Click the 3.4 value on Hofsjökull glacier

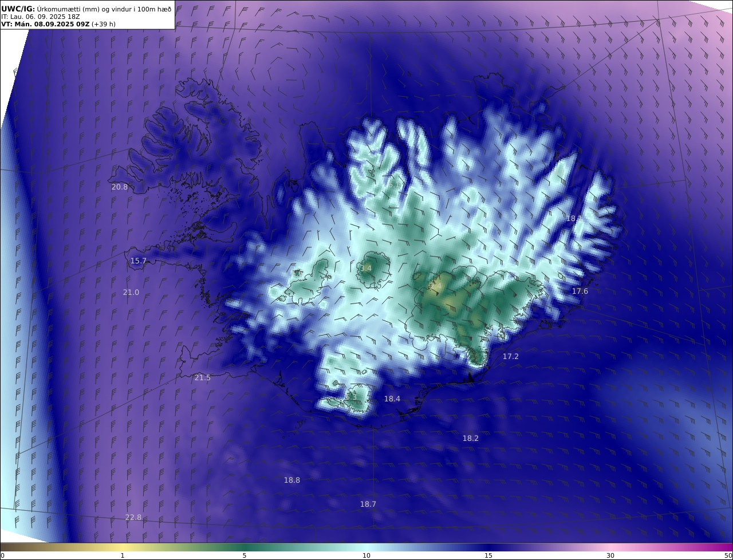[365, 269]
